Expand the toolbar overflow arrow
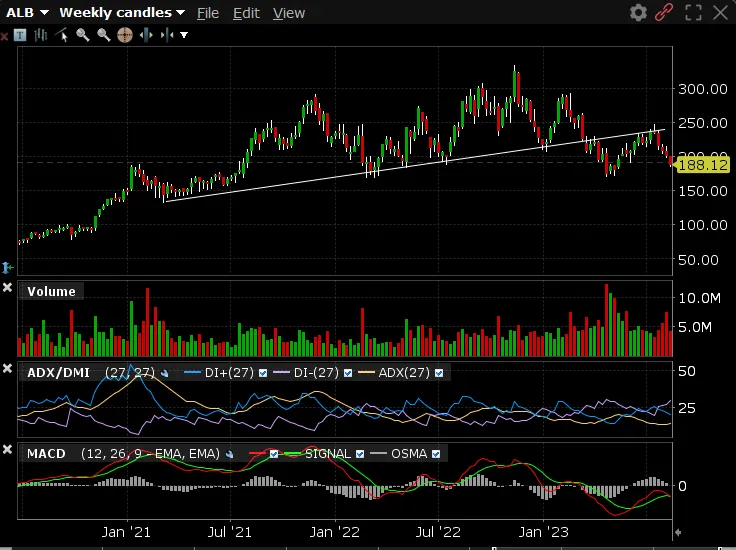Image resolution: width=736 pixels, height=550 pixels. pos(184,35)
